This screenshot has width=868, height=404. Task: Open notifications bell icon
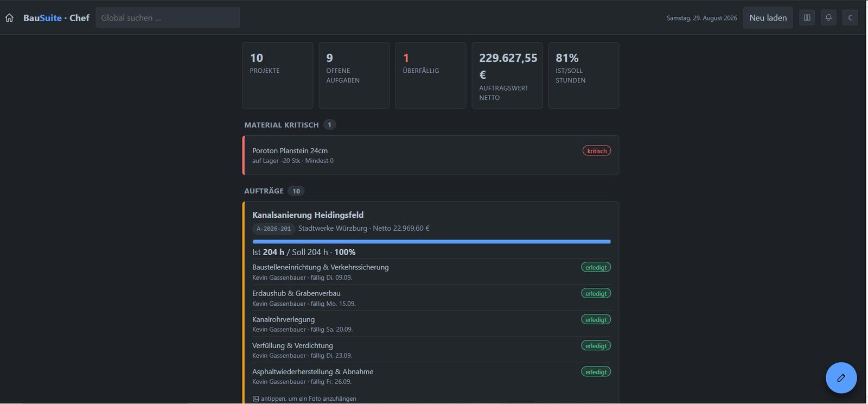tap(828, 18)
